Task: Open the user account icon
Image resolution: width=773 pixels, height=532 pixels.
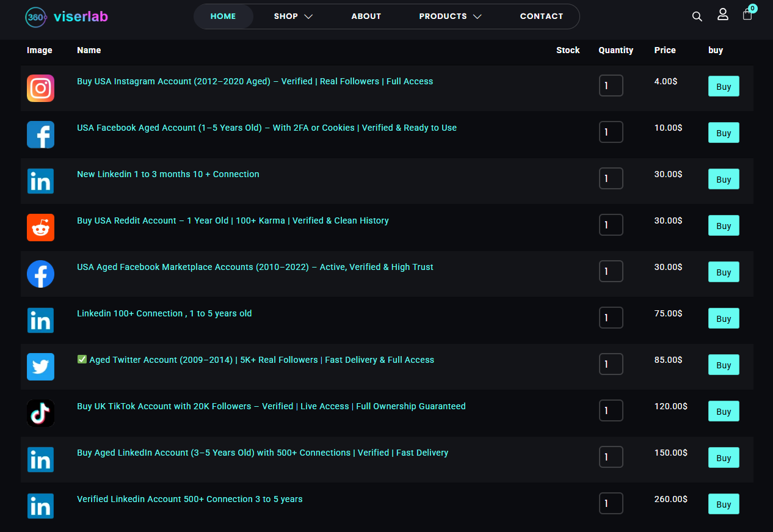Action: click(x=723, y=15)
